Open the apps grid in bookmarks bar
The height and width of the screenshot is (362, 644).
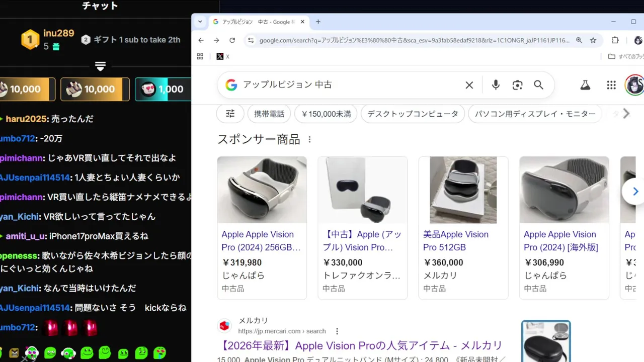(x=200, y=56)
